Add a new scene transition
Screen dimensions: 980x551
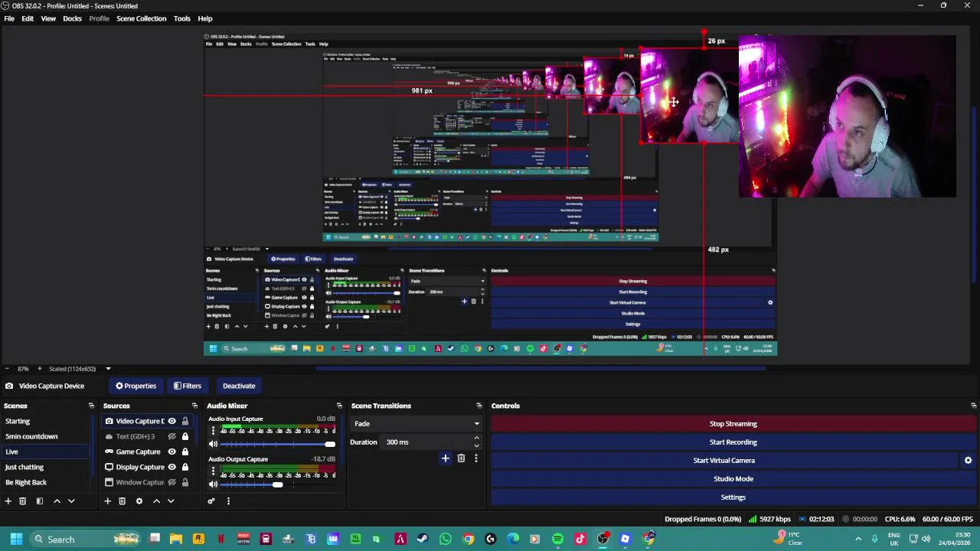[x=446, y=458]
